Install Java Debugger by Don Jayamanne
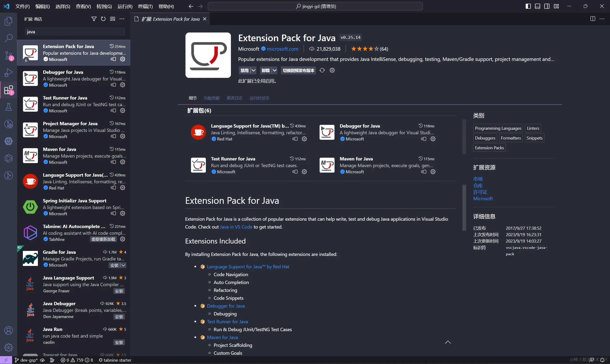 pyautogui.click(x=119, y=317)
